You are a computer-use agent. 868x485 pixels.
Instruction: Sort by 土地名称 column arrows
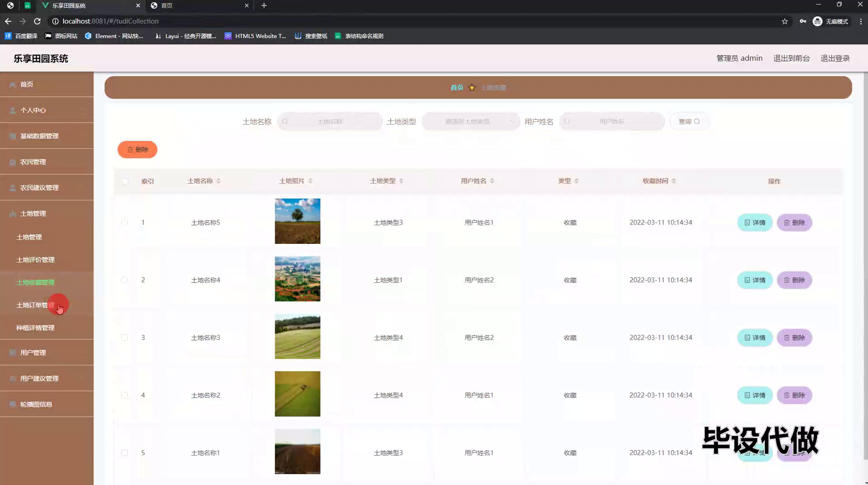pos(218,181)
